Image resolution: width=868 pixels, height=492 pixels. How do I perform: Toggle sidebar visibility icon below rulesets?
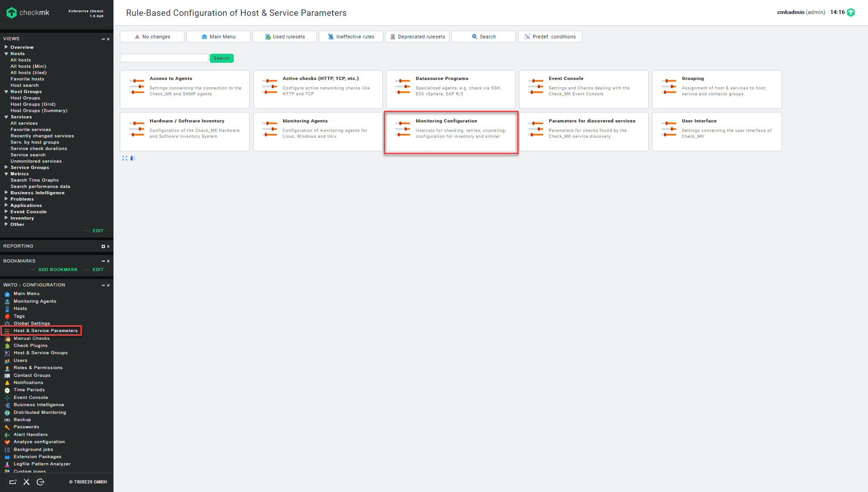pyautogui.click(x=132, y=158)
